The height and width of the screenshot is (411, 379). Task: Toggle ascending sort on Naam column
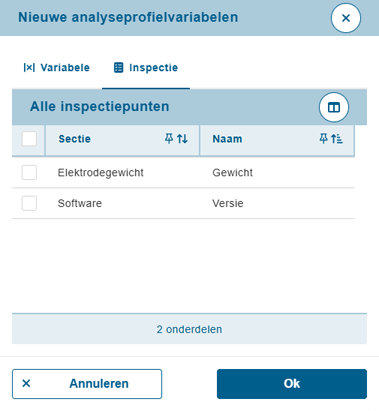(337, 139)
